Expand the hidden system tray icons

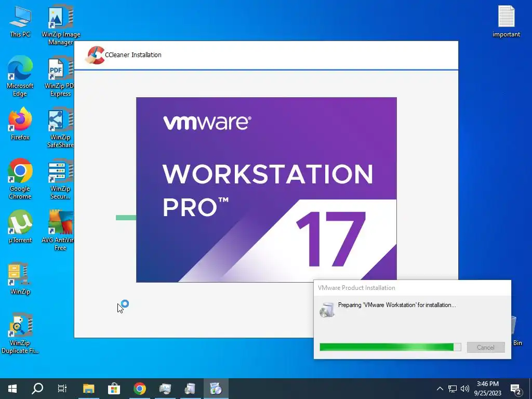click(x=440, y=389)
